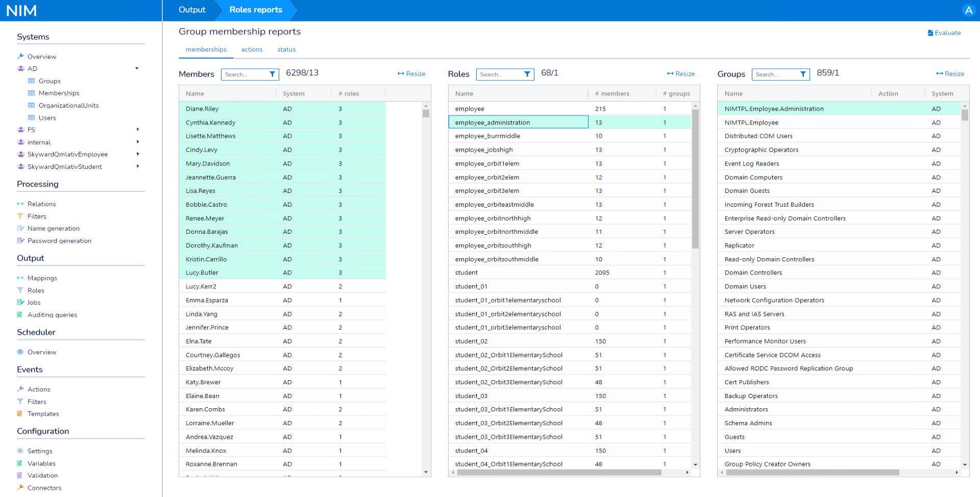Click the Evaluate link
The image size is (980, 497).
945,33
